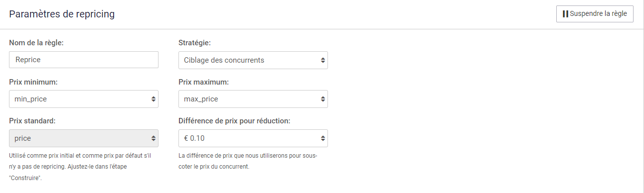Click the up-down arrows on the max_price selector
The image size is (644, 193).
323,99
